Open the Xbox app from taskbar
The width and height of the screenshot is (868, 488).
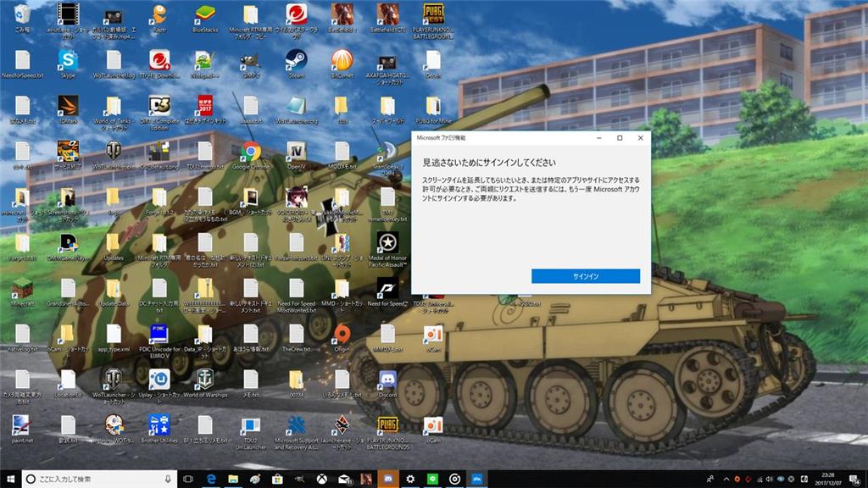pos(321,480)
